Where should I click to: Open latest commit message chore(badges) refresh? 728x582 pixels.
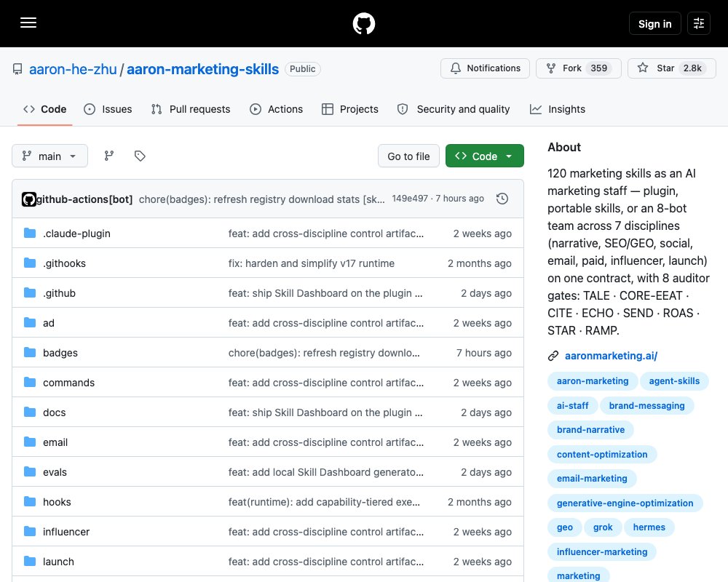tap(262, 199)
